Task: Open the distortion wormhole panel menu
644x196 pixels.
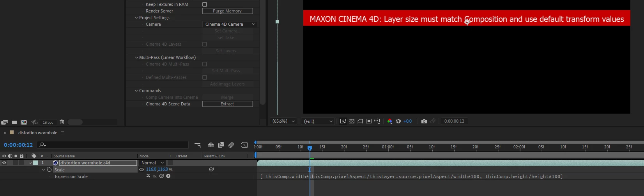Action: [63, 133]
